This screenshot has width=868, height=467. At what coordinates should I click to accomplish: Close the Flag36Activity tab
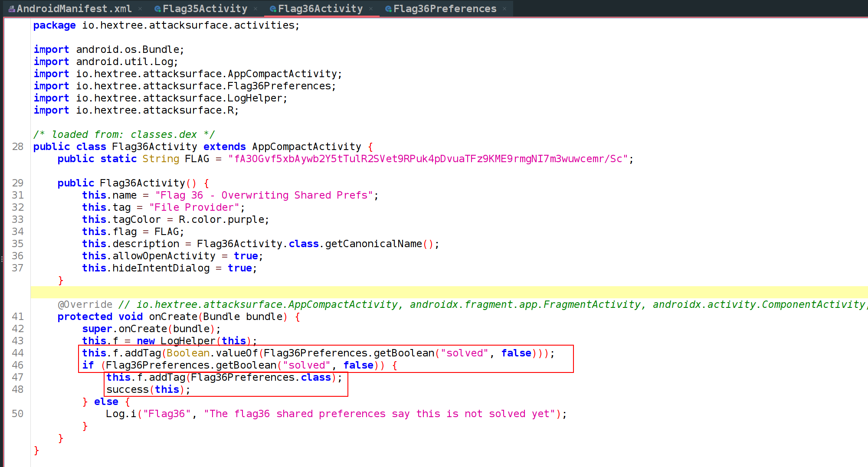pos(371,9)
